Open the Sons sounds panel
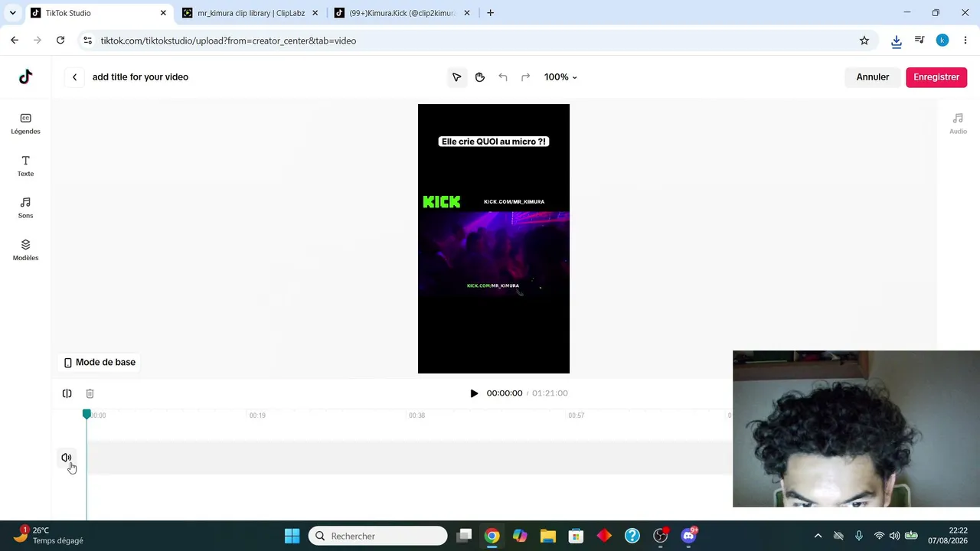Image resolution: width=980 pixels, height=551 pixels. point(25,207)
